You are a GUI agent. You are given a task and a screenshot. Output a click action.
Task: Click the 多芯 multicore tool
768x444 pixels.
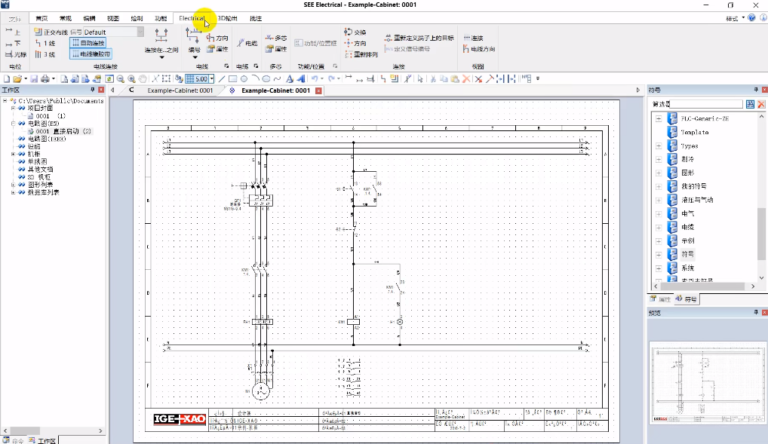coord(276,38)
